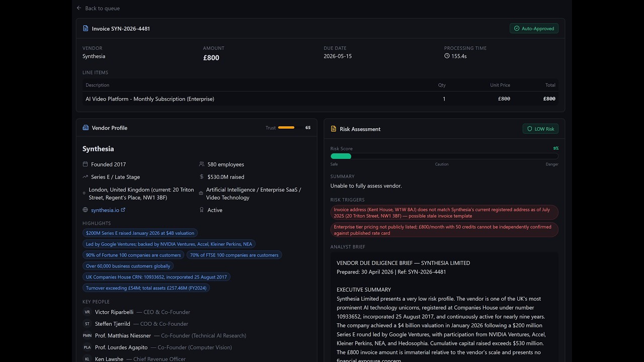This screenshot has width=644, height=362.
Task: Click the LOW Risk badge
Action: [540, 129]
